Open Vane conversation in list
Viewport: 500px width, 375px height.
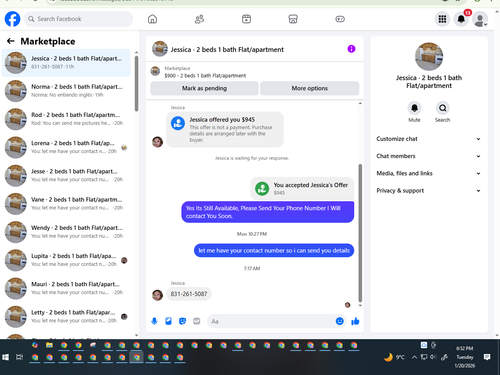coord(66,204)
